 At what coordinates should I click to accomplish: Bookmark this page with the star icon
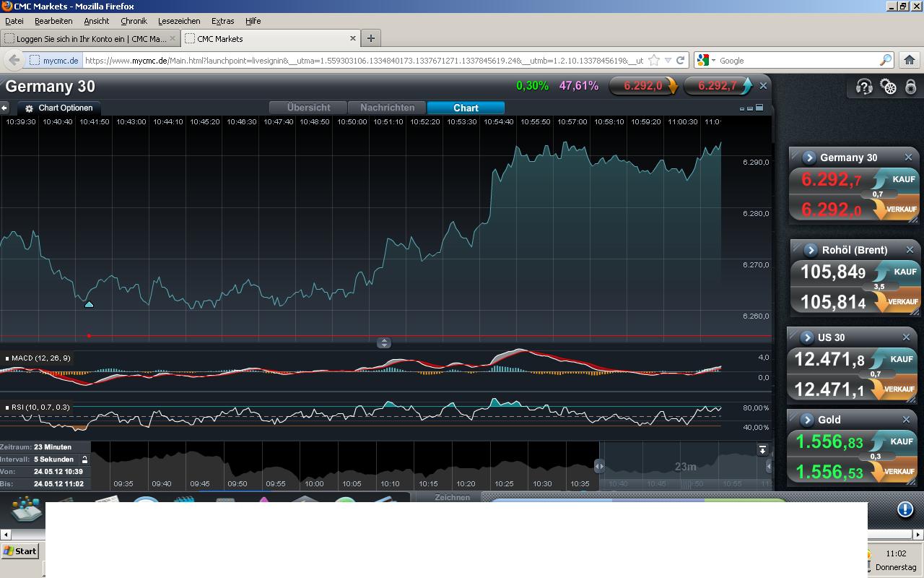654,60
